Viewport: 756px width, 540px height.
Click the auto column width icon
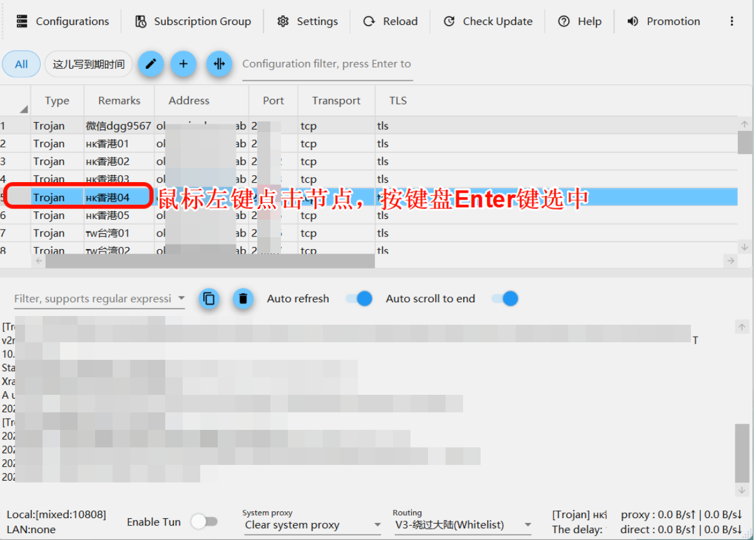[x=219, y=64]
